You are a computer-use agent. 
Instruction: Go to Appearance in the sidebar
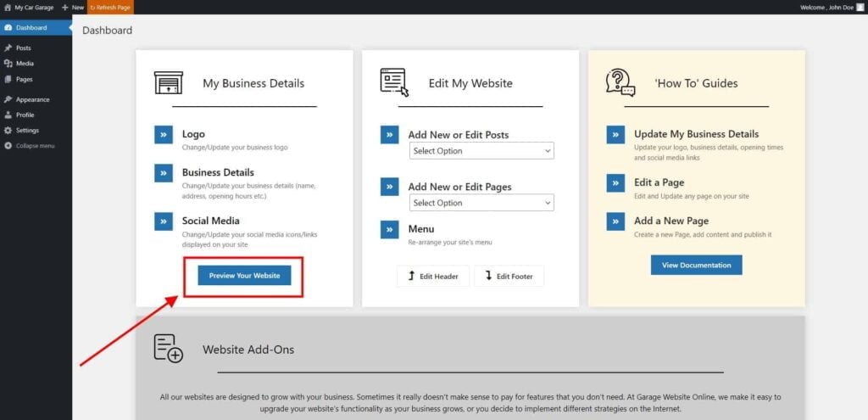32,99
